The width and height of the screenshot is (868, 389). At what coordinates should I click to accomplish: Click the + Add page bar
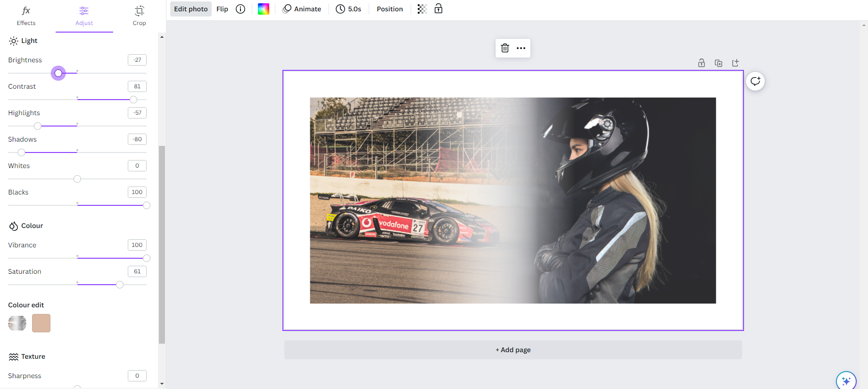[x=513, y=350]
